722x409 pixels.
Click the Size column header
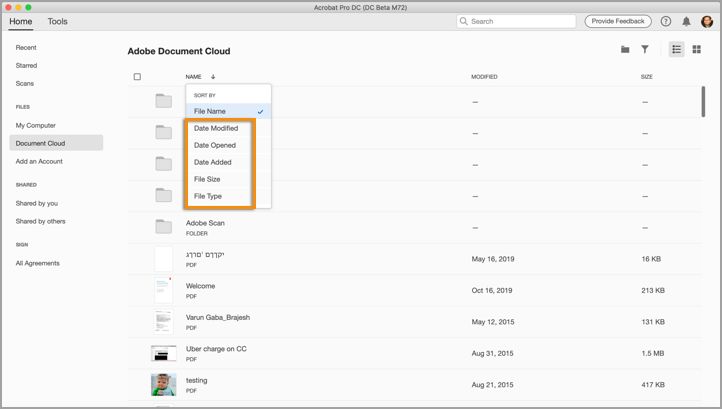coord(646,77)
